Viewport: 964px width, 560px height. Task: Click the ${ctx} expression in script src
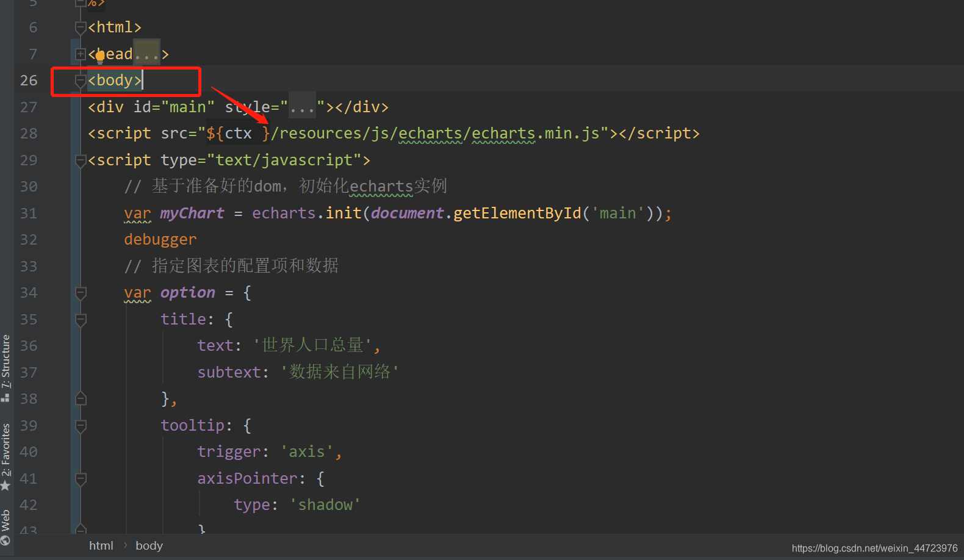click(x=238, y=134)
